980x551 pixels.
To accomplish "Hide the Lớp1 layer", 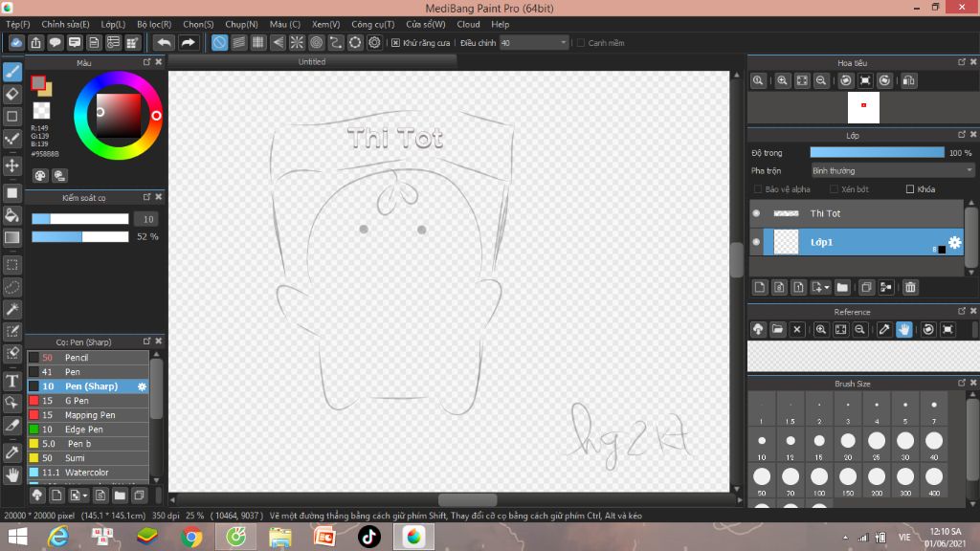I will click(756, 242).
